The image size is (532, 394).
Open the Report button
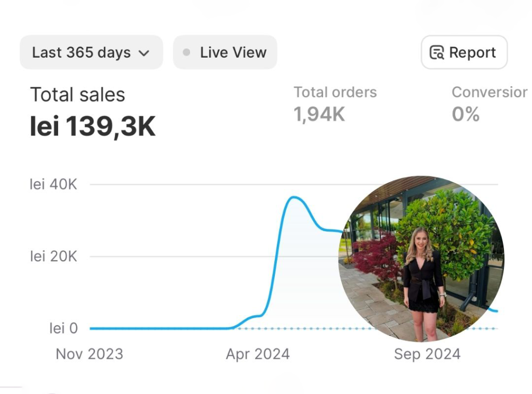(464, 52)
